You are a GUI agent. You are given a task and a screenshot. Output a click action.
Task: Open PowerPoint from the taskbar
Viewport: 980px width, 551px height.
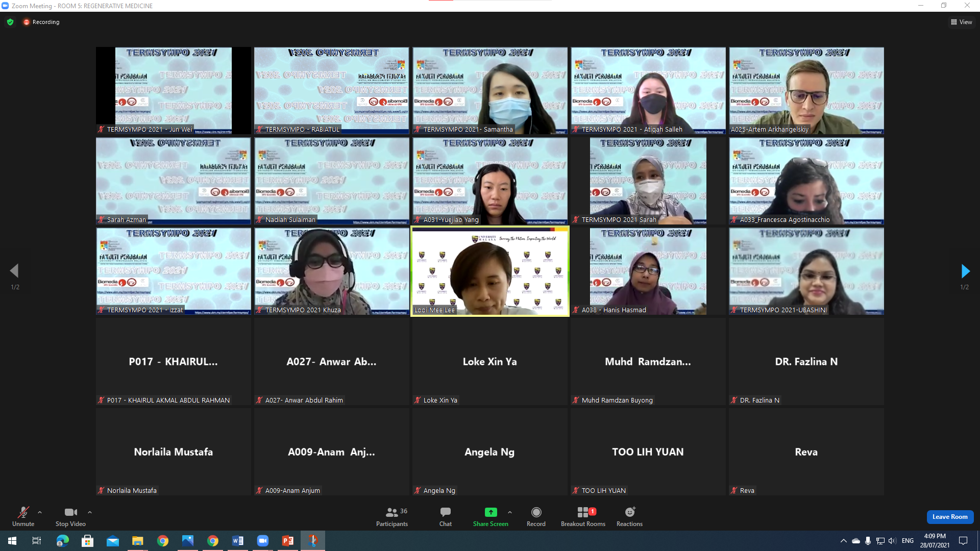pos(288,541)
